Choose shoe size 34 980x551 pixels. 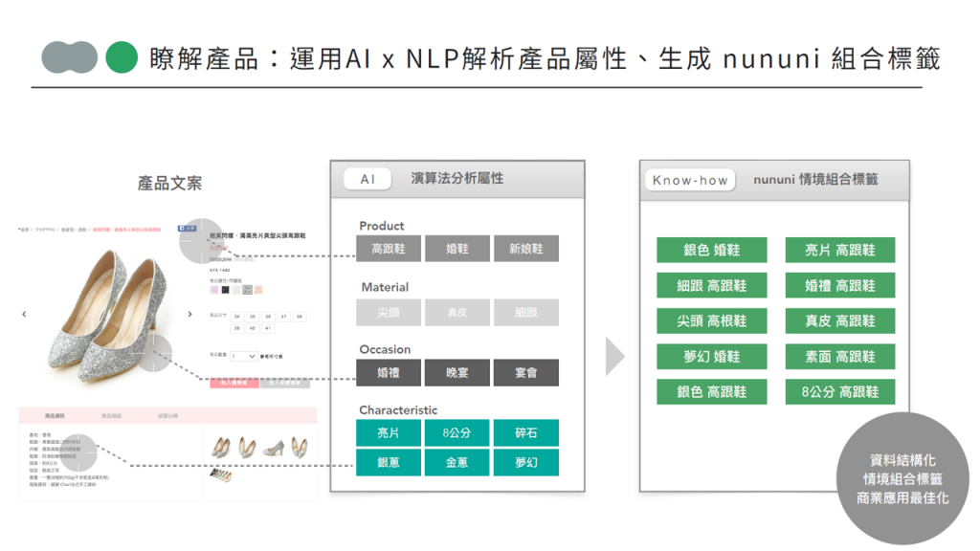[237, 317]
